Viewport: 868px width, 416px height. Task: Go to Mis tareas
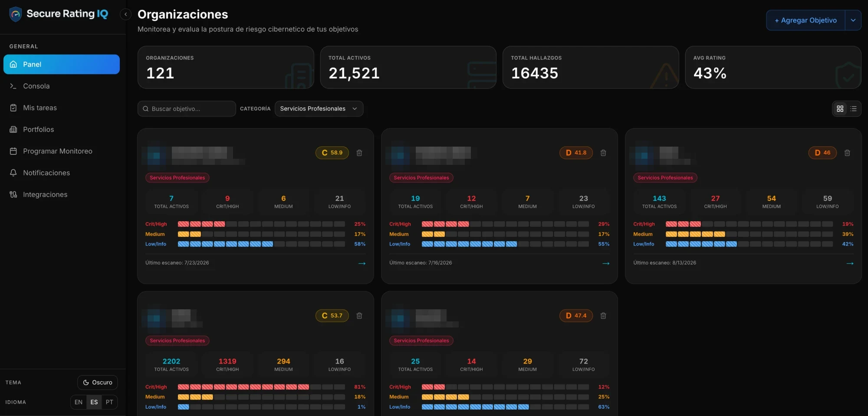tap(62, 108)
